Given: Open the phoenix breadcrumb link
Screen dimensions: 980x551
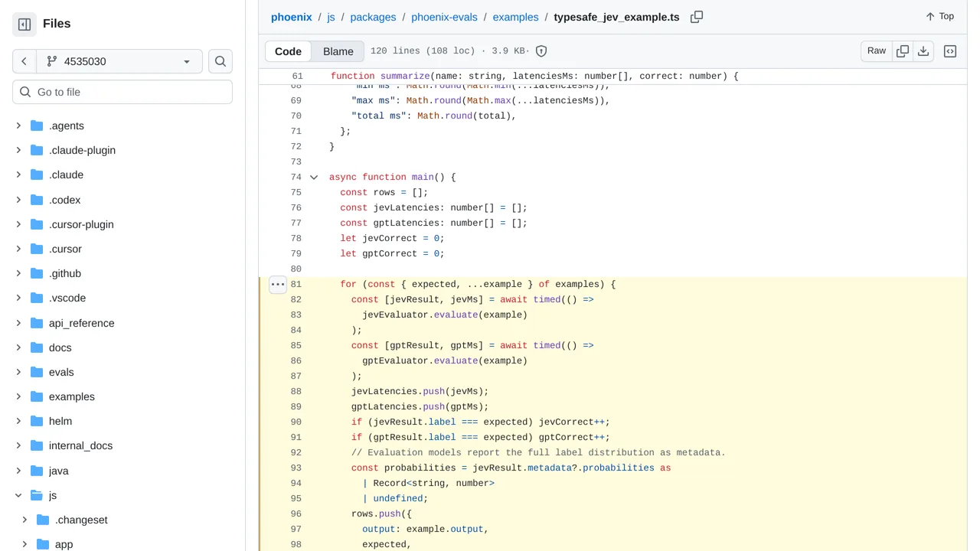Looking at the screenshot, I should pos(292,17).
